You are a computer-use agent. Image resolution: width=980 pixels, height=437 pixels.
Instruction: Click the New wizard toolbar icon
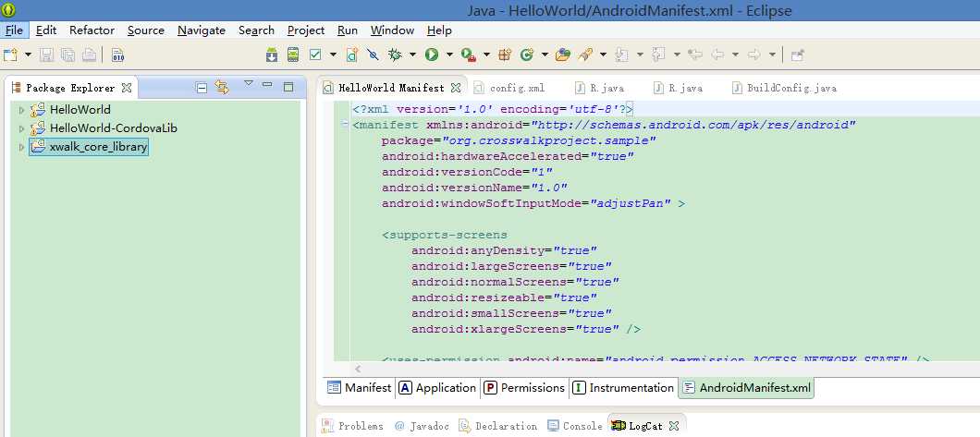[x=10, y=55]
